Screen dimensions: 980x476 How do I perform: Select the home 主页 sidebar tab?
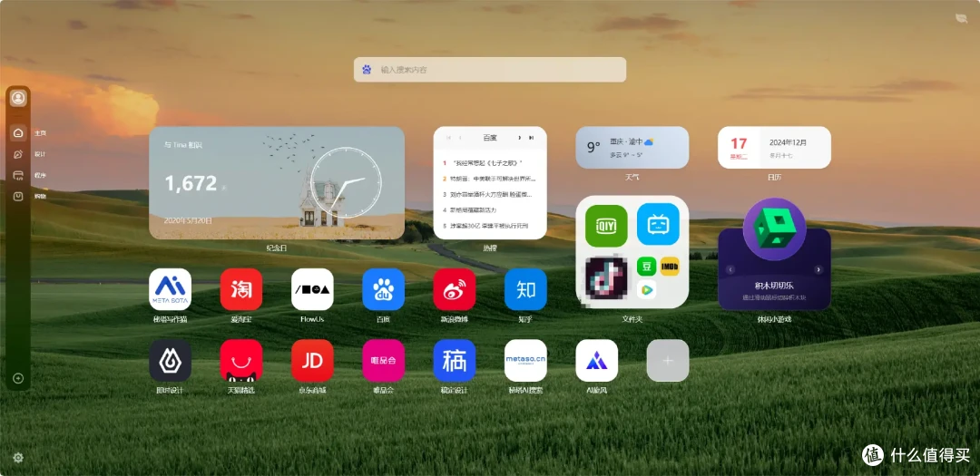(18, 132)
